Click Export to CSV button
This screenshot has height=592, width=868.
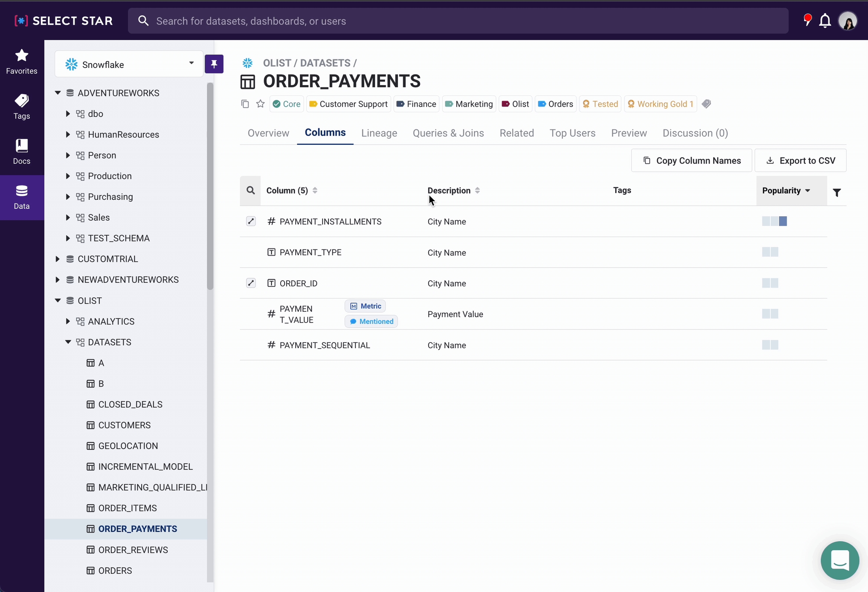(800, 161)
